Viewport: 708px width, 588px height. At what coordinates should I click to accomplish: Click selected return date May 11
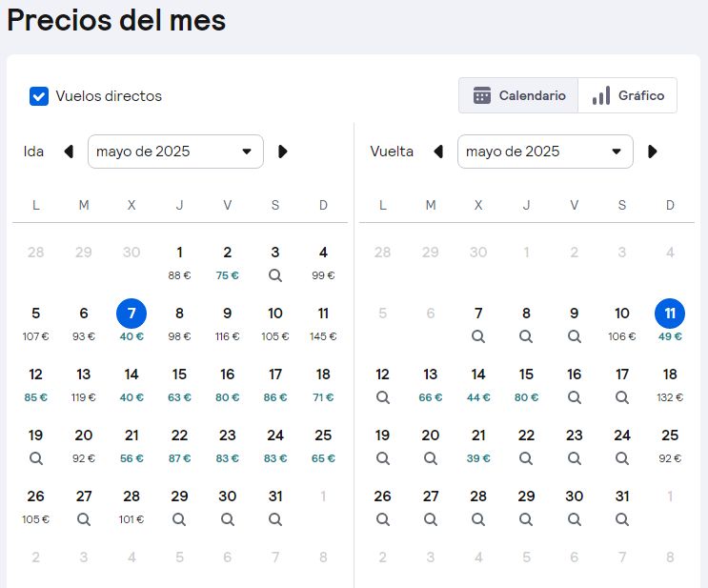pos(670,320)
